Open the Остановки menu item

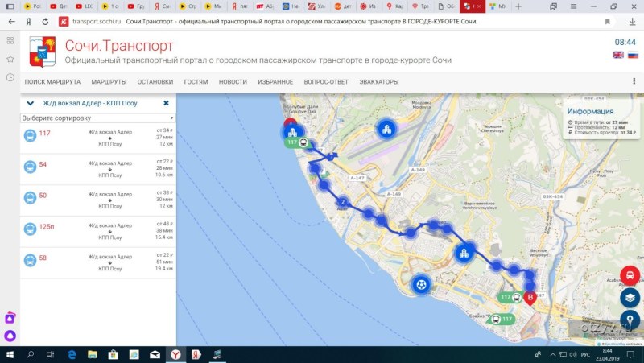click(x=155, y=82)
